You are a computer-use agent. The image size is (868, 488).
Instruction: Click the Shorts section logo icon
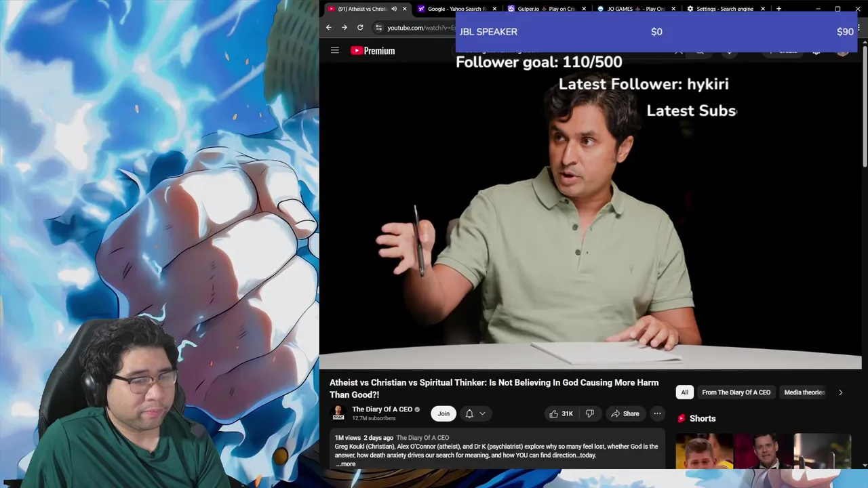682,418
